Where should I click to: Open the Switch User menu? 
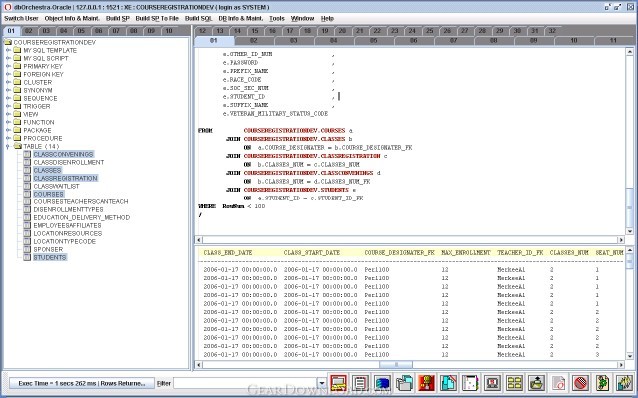coord(21,18)
